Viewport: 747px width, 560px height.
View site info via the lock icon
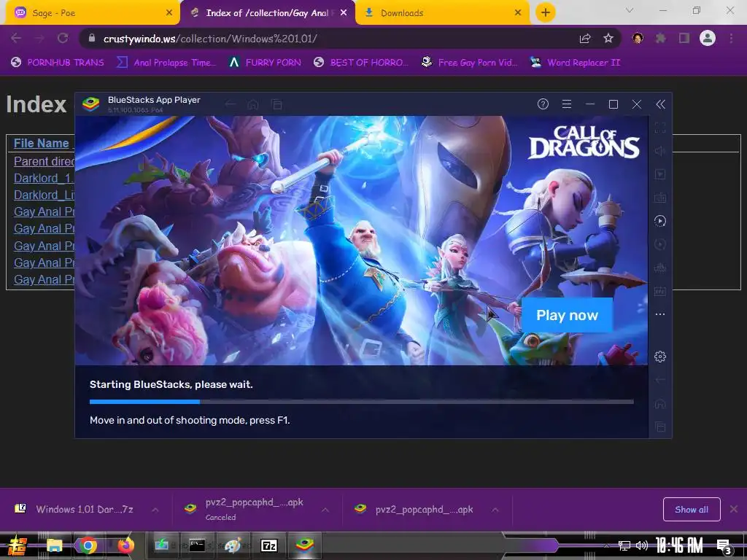coord(92,38)
